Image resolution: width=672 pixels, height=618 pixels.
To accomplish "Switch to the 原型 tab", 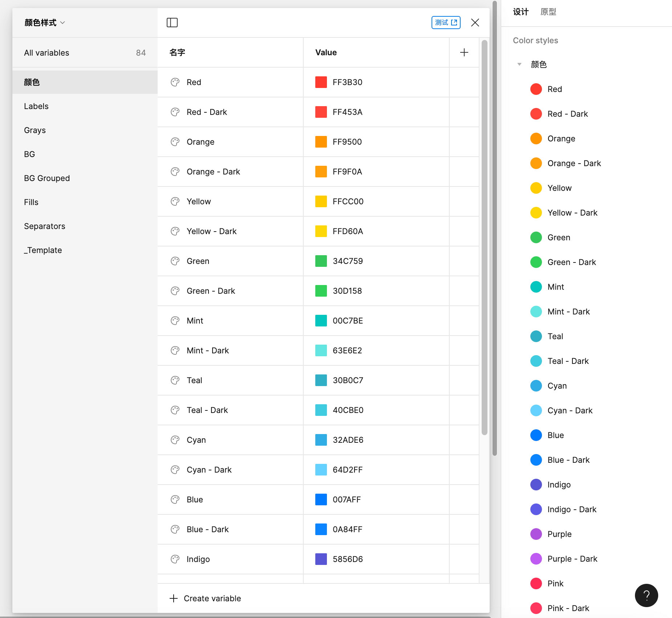I will click(548, 12).
